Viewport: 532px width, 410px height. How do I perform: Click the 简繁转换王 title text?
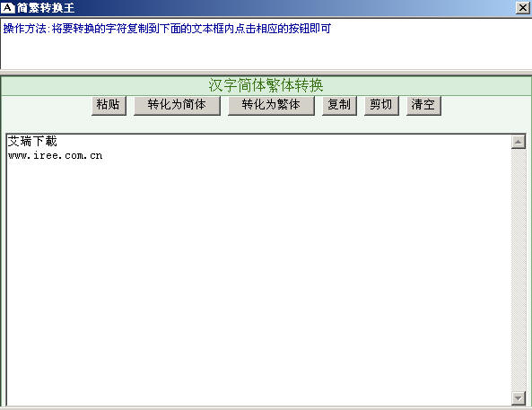pyautogui.click(x=46, y=8)
